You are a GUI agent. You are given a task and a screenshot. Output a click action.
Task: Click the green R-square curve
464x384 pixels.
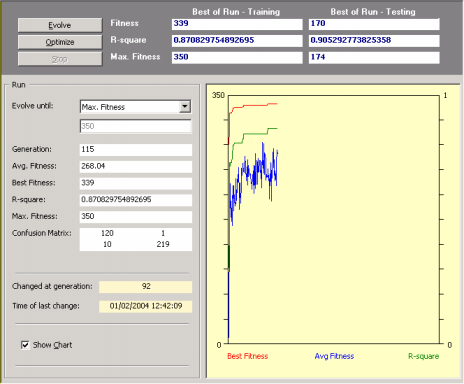coord(255,134)
